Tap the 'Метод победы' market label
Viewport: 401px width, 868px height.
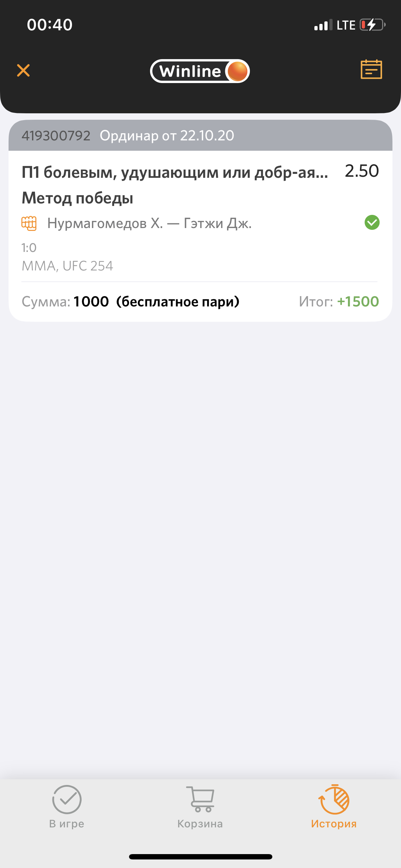(x=78, y=198)
